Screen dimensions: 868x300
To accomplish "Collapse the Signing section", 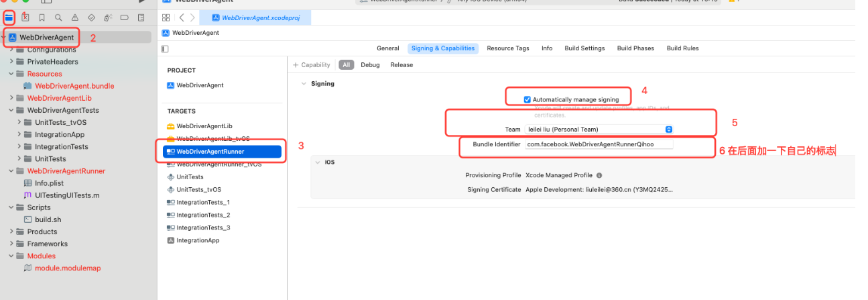I will click(304, 84).
